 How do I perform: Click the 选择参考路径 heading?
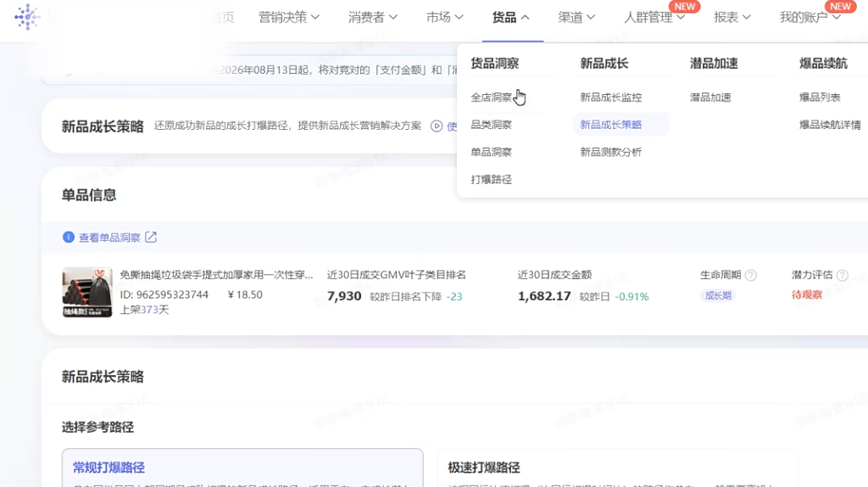(x=97, y=427)
